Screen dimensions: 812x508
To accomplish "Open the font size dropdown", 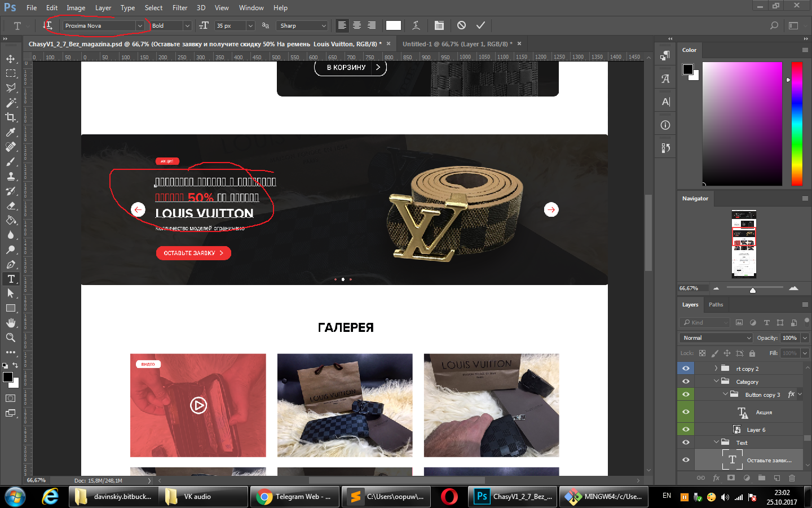I will [250, 26].
